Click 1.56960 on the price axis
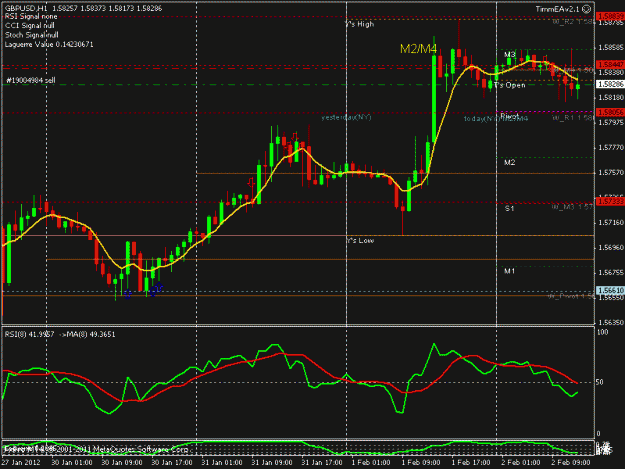The image size is (625, 469). [x=611, y=248]
